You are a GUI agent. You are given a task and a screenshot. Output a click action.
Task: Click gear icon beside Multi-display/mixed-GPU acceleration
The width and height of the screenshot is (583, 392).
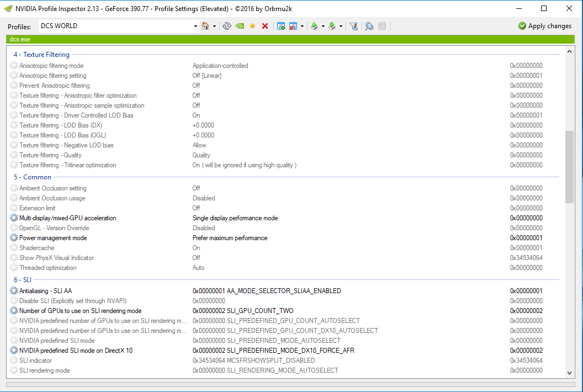tap(14, 218)
